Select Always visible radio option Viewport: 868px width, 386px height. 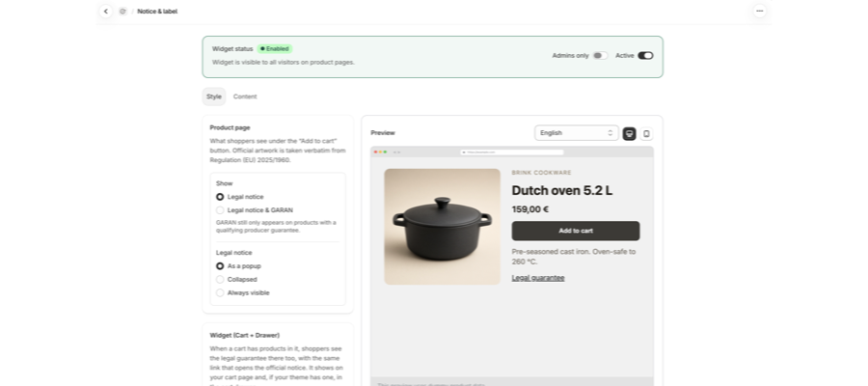pyautogui.click(x=220, y=292)
